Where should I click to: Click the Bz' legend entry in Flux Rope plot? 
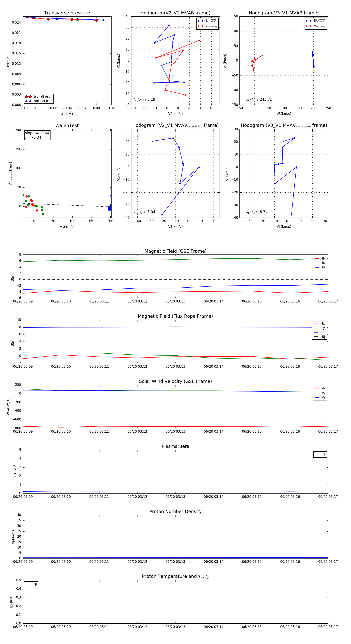point(320,332)
